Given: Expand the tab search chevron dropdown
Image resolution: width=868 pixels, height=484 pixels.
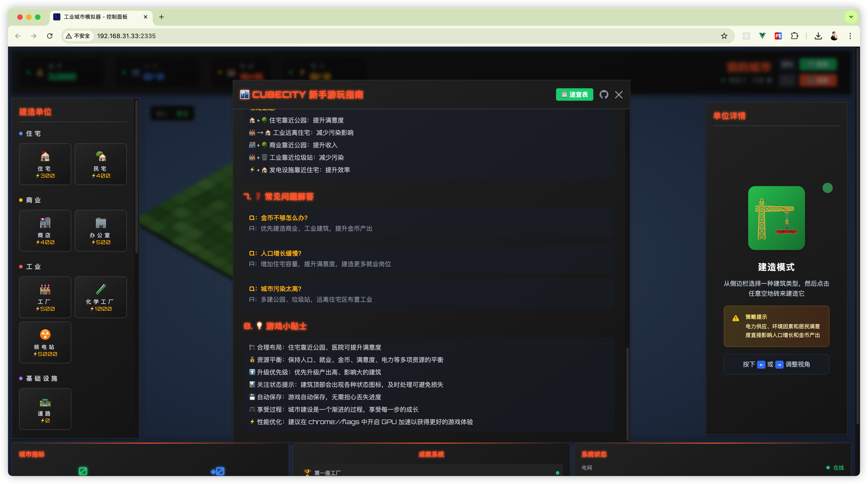Looking at the screenshot, I should pyautogui.click(x=851, y=17).
